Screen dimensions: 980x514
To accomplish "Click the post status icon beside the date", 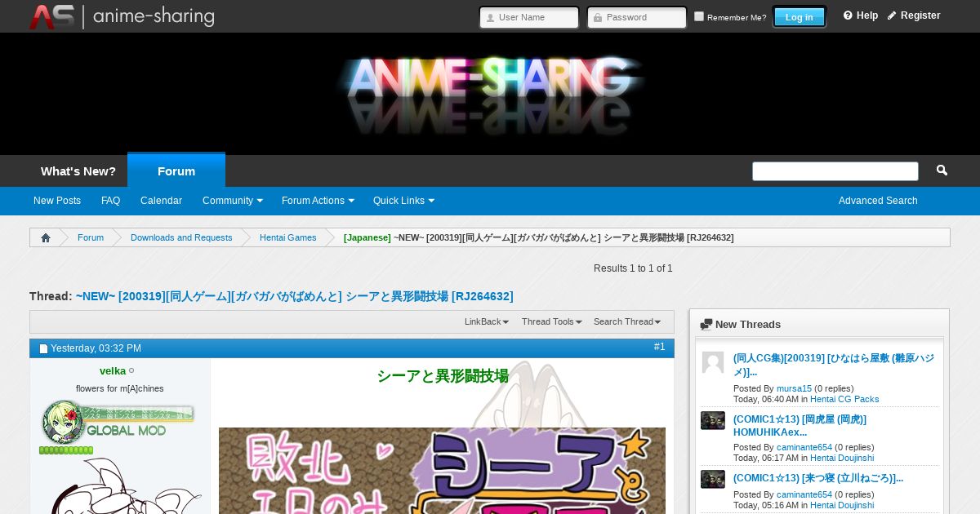I will (x=43, y=348).
